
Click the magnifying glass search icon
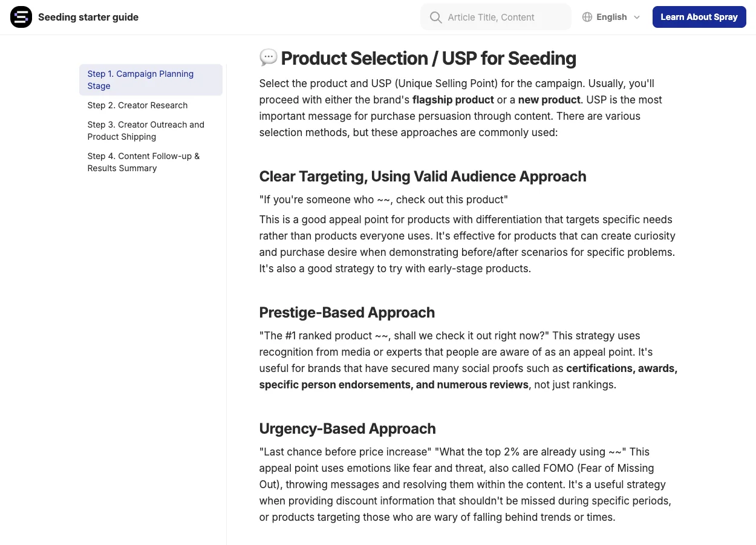click(x=435, y=18)
